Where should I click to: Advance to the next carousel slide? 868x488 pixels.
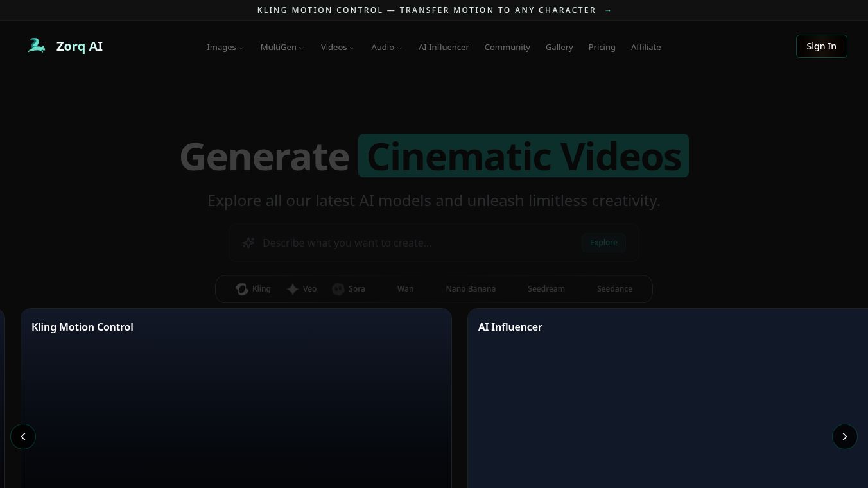pos(845,437)
